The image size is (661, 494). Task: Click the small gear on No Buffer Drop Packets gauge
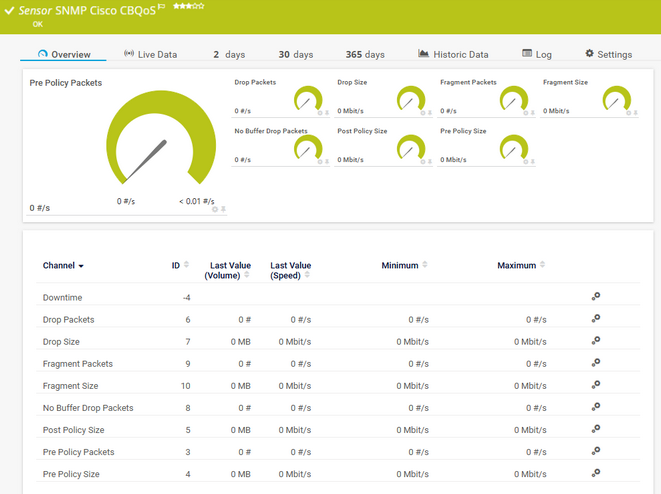tap(320, 162)
